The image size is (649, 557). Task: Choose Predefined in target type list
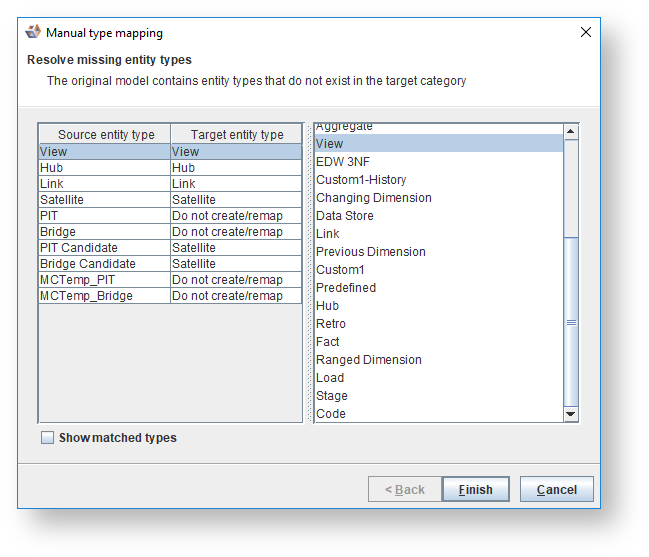pos(439,288)
